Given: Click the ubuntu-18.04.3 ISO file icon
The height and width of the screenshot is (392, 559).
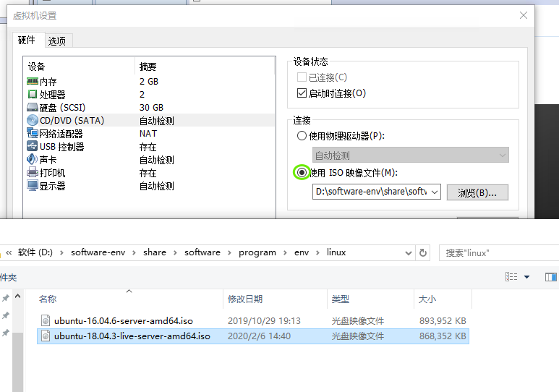Looking at the screenshot, I should pos(46,336).
